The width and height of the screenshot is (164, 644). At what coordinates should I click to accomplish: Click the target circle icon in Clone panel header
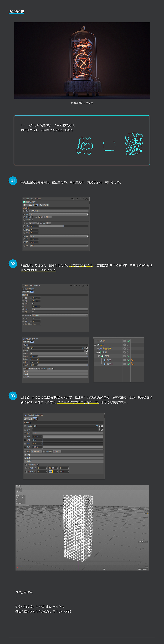(x=86, y=199)
